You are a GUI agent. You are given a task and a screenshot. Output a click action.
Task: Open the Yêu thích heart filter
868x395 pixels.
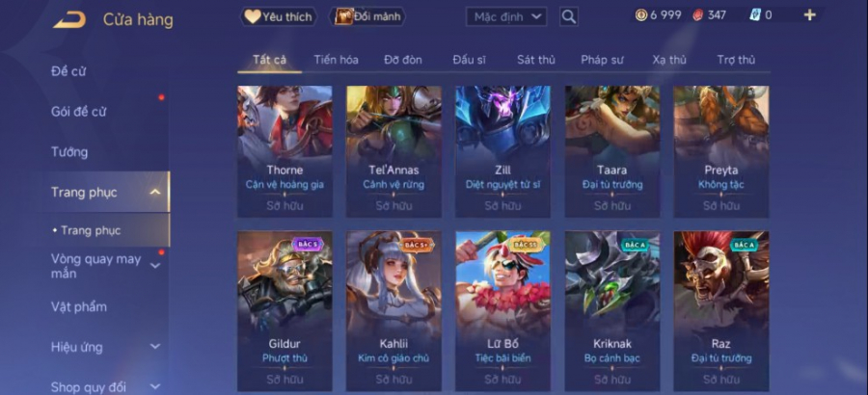279,16
